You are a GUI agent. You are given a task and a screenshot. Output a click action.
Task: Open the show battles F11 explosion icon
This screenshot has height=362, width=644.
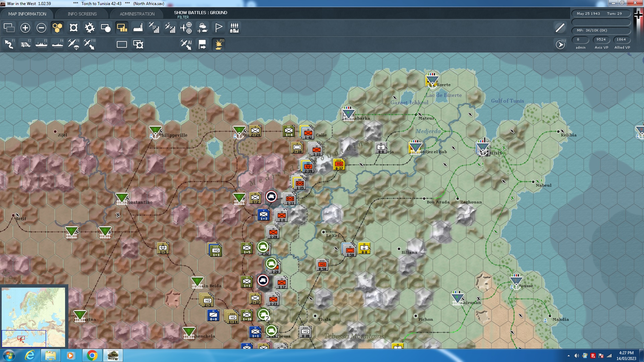(x=219, y=44)
